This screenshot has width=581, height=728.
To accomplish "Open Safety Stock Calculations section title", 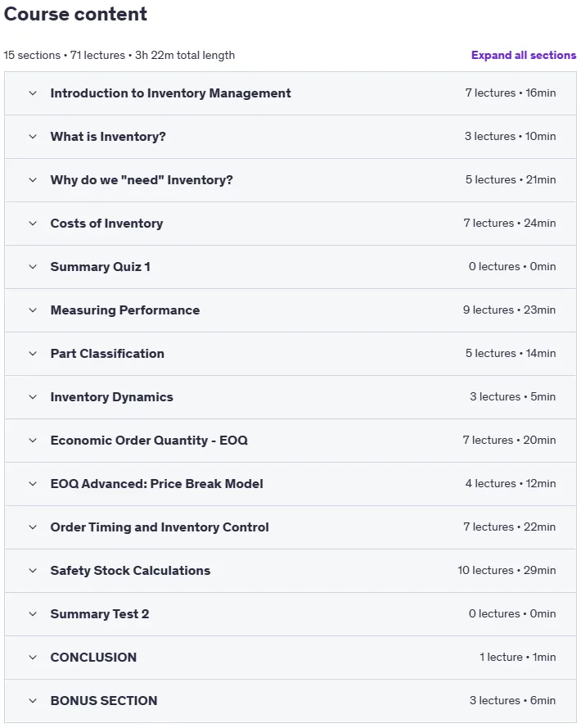I will 130,571.
